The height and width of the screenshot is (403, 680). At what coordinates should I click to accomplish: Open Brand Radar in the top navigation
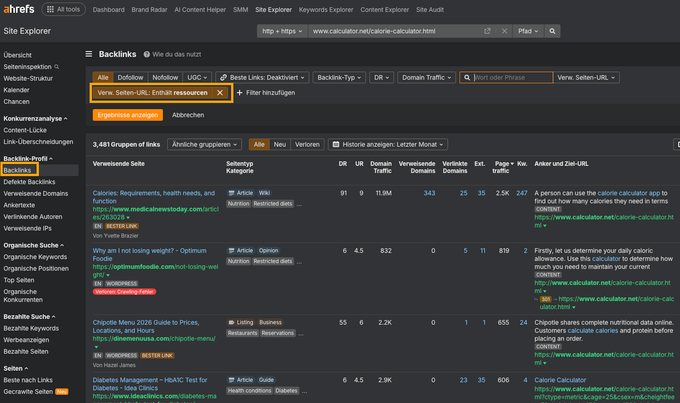149,10
